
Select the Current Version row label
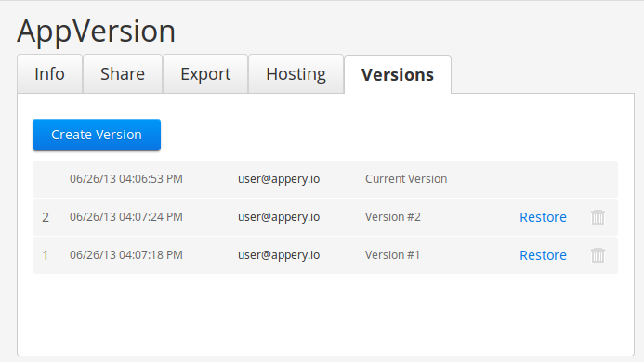pos(406,179)
